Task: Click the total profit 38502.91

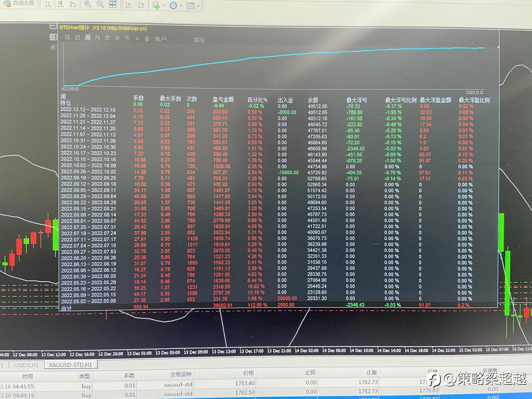Action: (x=222, y=305)
